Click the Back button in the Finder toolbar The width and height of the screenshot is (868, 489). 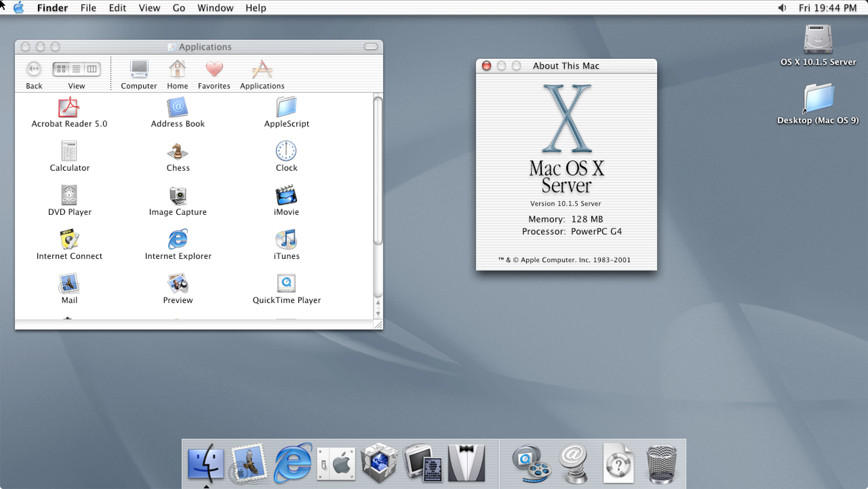34,69
